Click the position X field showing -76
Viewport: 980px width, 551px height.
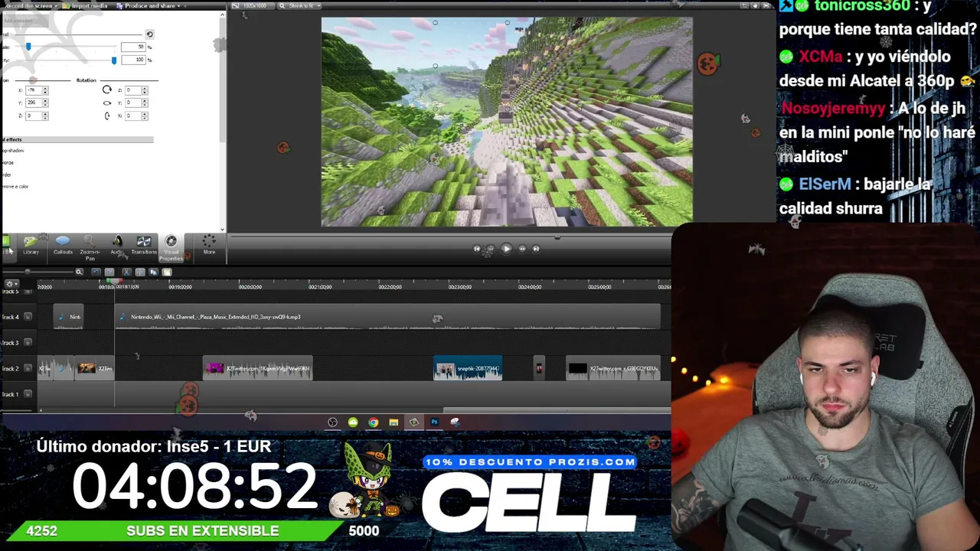[33, 90]
